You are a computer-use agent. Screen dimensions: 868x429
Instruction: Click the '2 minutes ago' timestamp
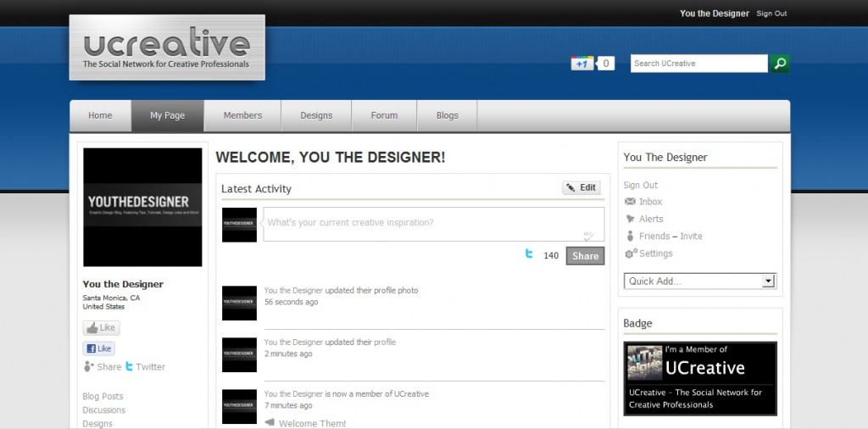coord(288,354)
